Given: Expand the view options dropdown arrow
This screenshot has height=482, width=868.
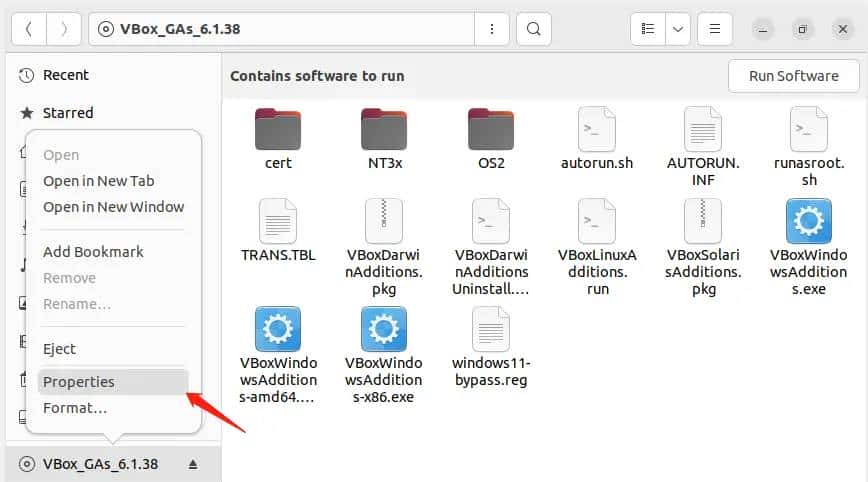Looking at the screenshot, I should click(x=678, y=29).
